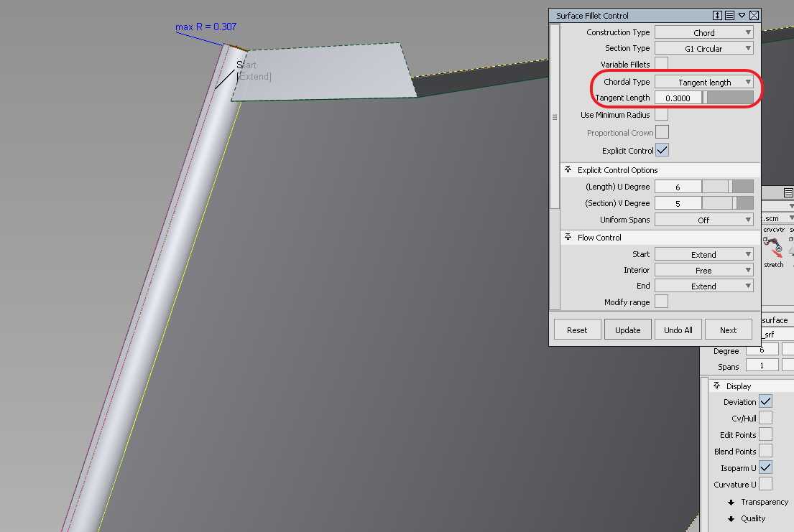Open the Construction Type dropdown showing Chord
The width and height of the screenshot is (794, 532).
pyautogui.click(x=703, y=32)
